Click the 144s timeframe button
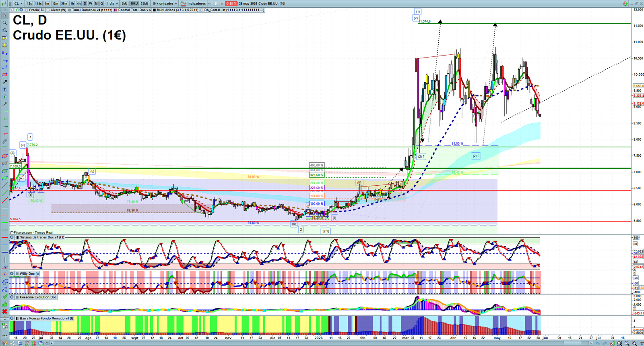 (38, 3)
